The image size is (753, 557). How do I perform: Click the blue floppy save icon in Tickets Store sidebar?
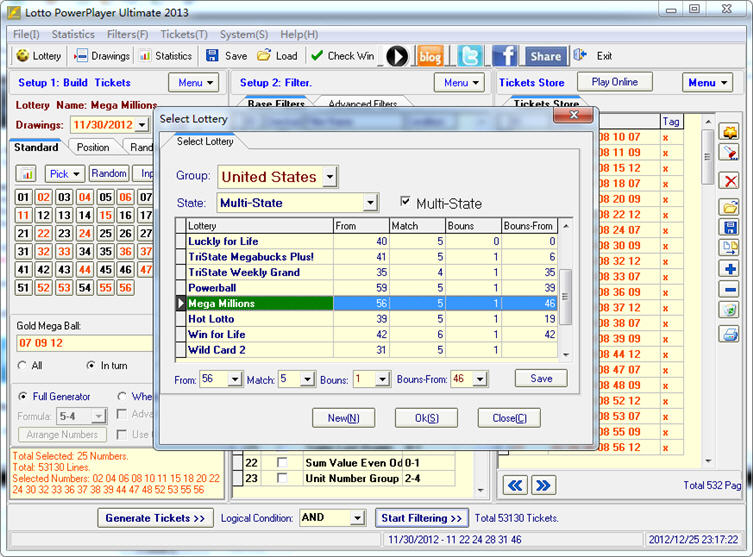(x=730, y=228)
